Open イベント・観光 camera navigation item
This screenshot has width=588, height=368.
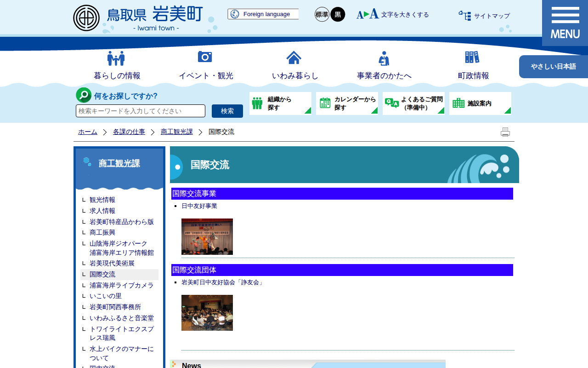(x=205, y=65)
